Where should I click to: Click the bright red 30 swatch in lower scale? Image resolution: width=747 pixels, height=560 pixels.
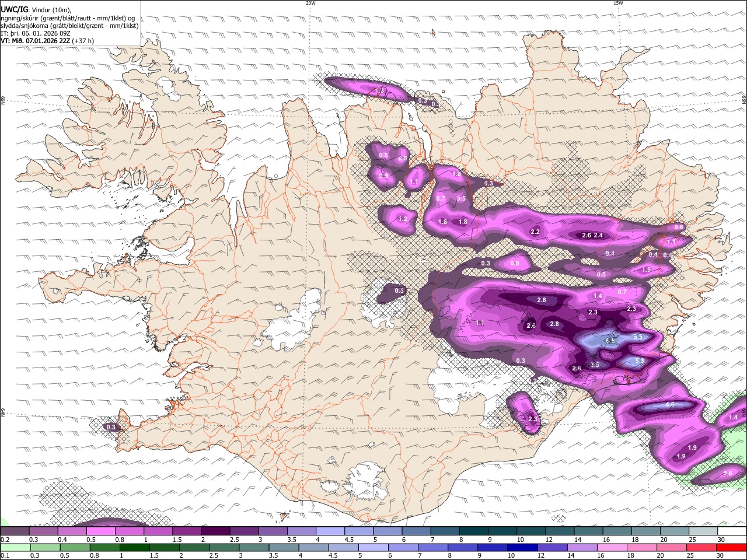pyautogui.click(x=731, y=548)
